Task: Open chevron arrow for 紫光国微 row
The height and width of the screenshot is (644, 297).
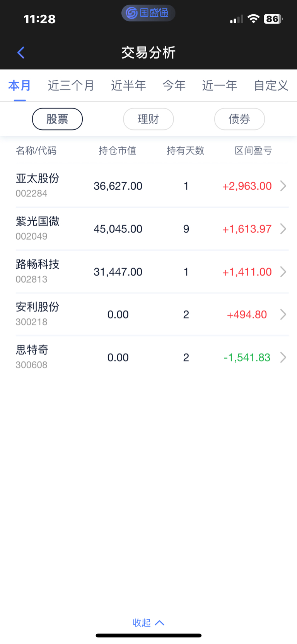Action: [283, 229]
